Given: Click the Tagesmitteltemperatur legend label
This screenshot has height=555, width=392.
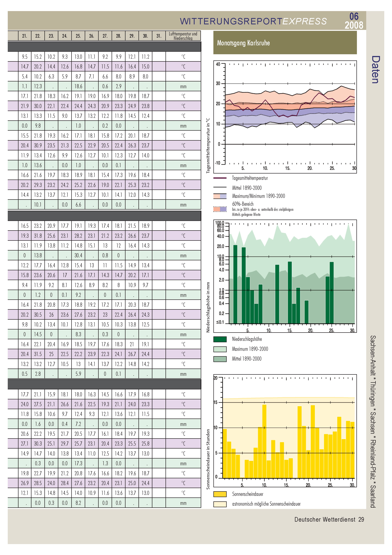Looking at the screenshot, I should [x=250, y=178].
